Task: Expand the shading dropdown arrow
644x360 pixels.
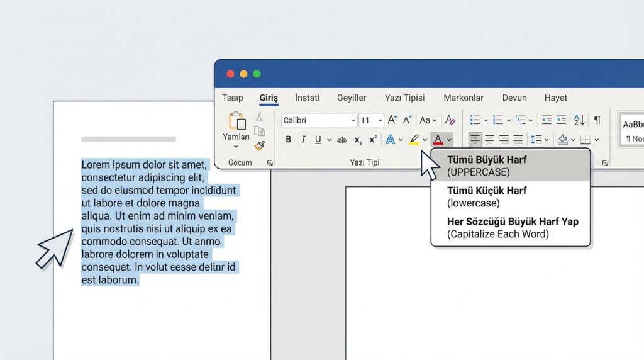Action: pos(574,140)
